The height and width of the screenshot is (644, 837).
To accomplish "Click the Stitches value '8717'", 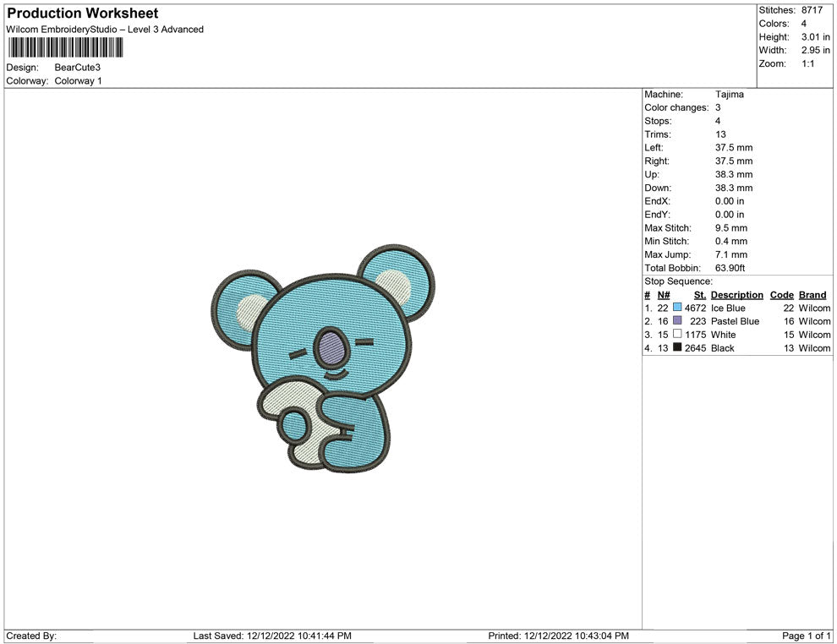I will (812, 10).
